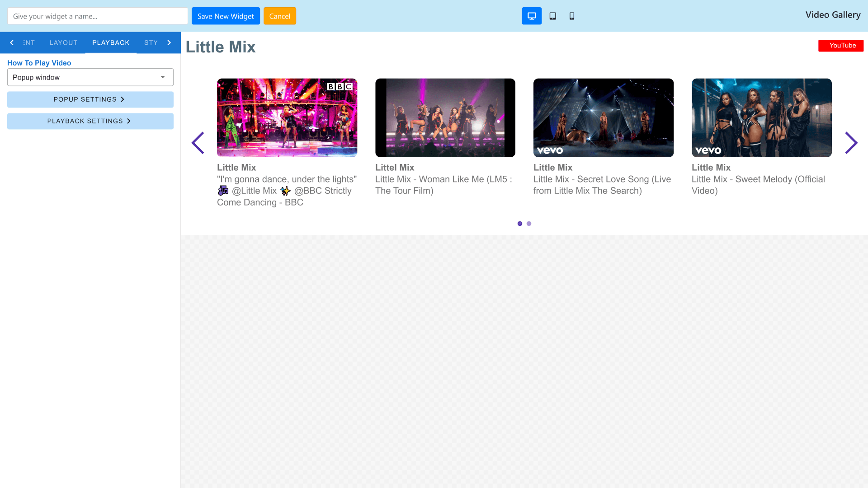Click the Cancel button
This screenshot has width=868, height=488.
[280, 16]
